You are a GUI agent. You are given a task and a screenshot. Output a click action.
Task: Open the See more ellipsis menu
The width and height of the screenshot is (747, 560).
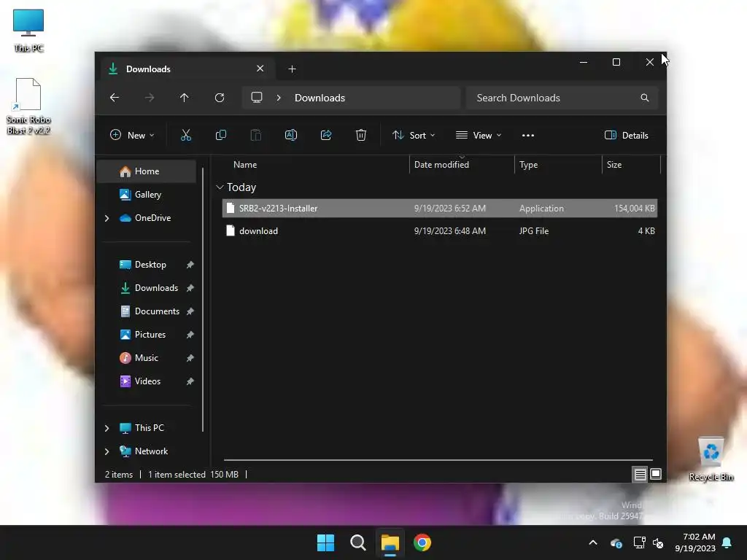pos(528,135)
